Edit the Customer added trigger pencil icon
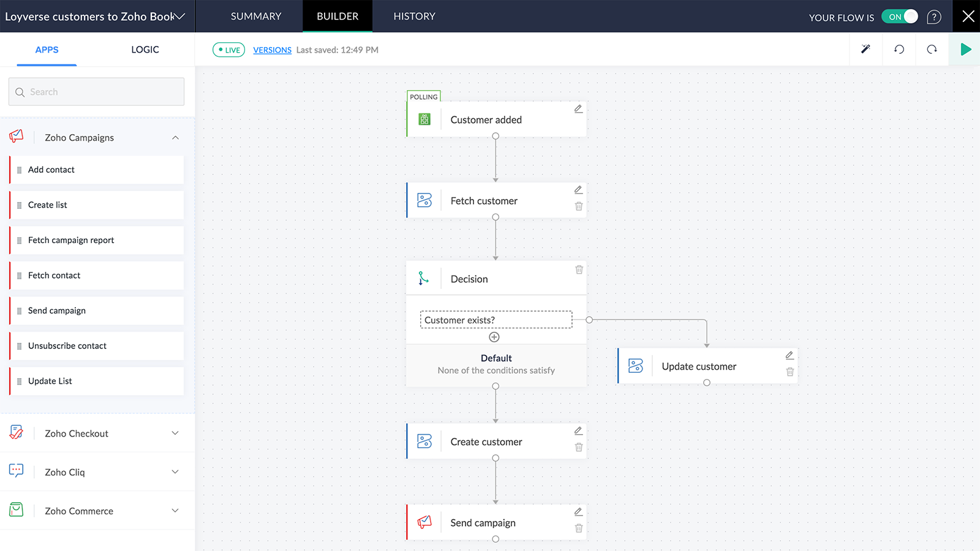The image size is (980, 551). [578, 109]
